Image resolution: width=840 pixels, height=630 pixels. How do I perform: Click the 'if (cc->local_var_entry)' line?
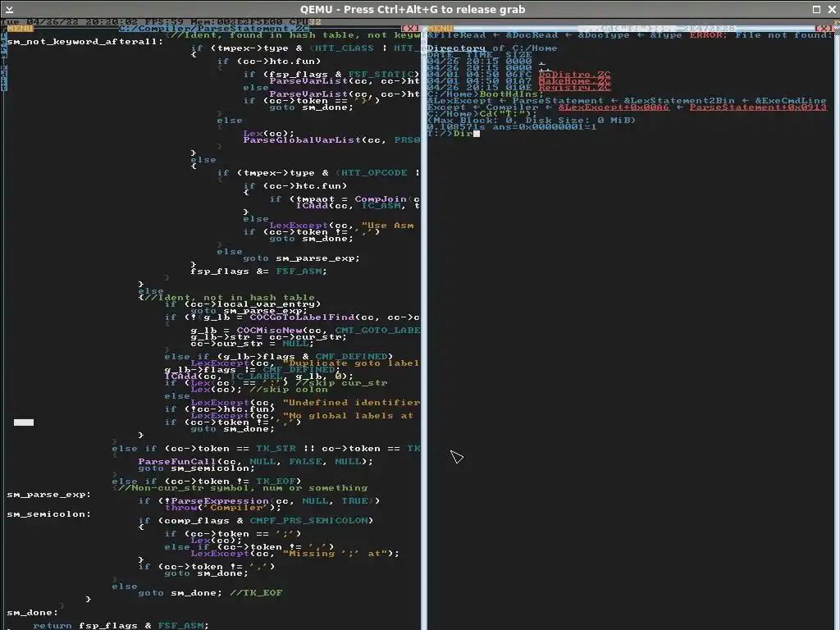pyautogui.click(x=243, y=304)
